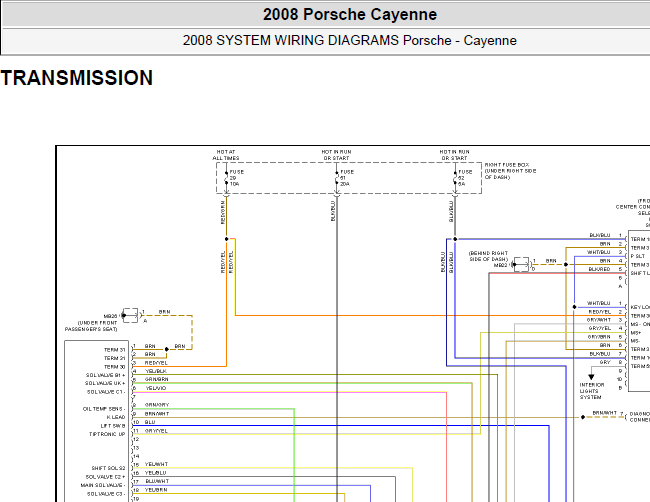Click the MB22 ground connector symbol

tap(521, 264)
